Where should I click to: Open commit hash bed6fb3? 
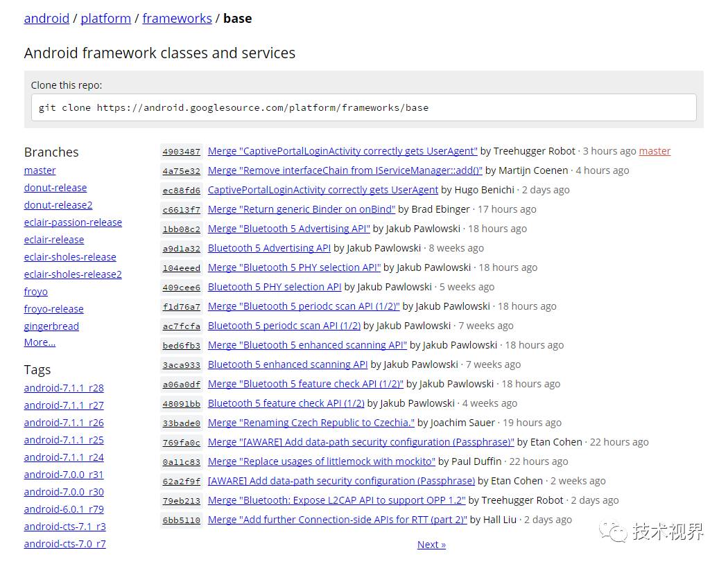tap(182, 346)
